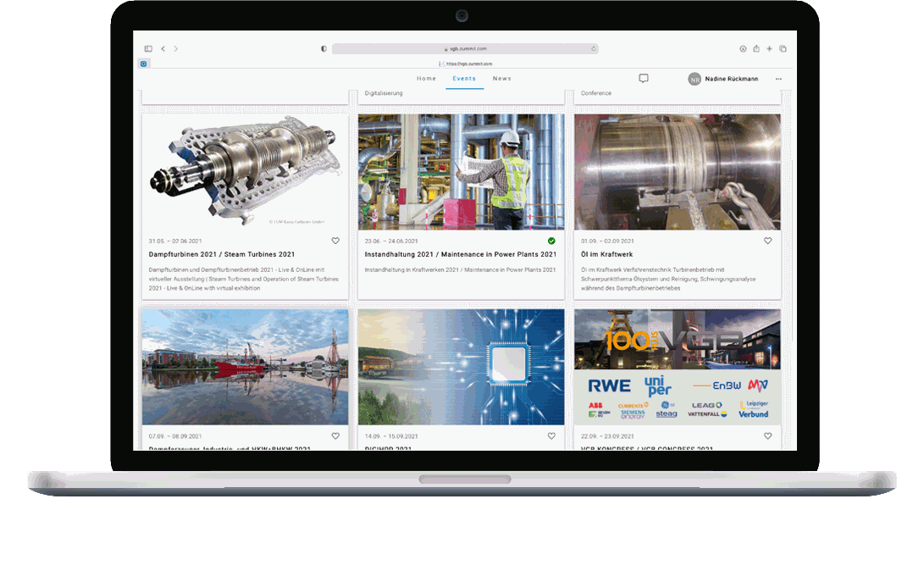Image resolution: width=924 pixels, height=571 pixels.
Task: Toggle the browser sidebar icon
Action: point(148,49)
